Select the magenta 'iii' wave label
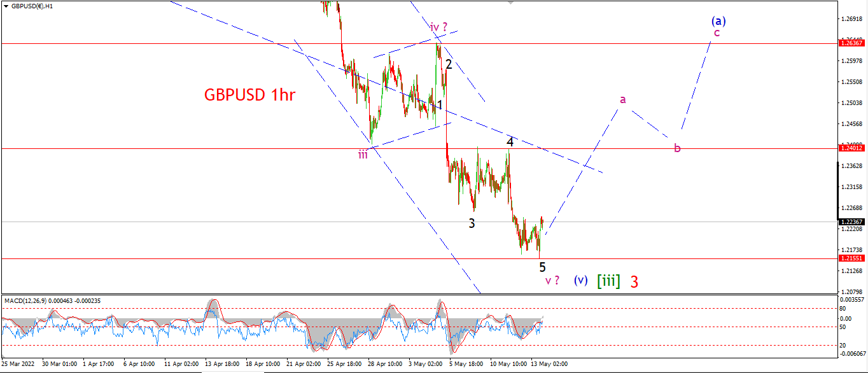Screen dimensions: 868x373 click(363, 153)
